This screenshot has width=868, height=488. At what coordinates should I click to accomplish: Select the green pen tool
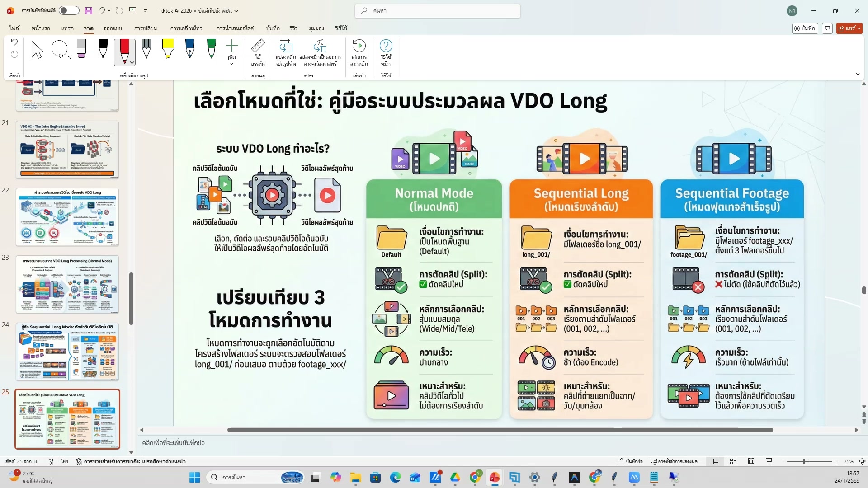pos(211,49)
